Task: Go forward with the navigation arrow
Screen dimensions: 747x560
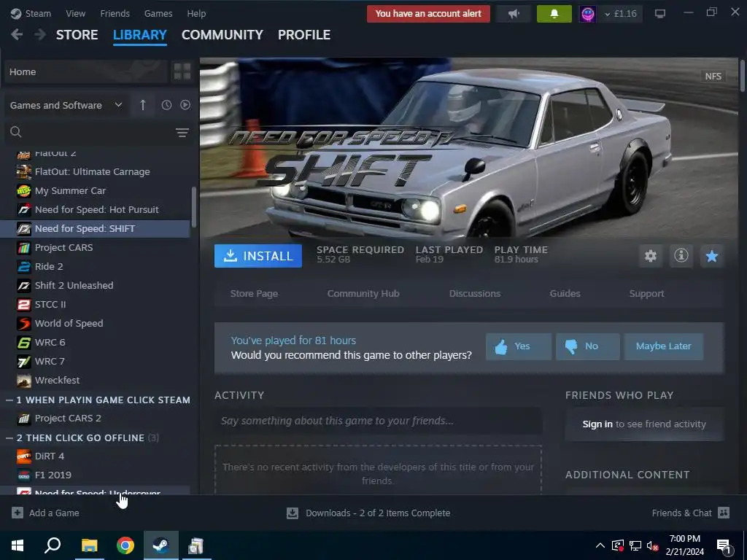Action: point(40,35)
